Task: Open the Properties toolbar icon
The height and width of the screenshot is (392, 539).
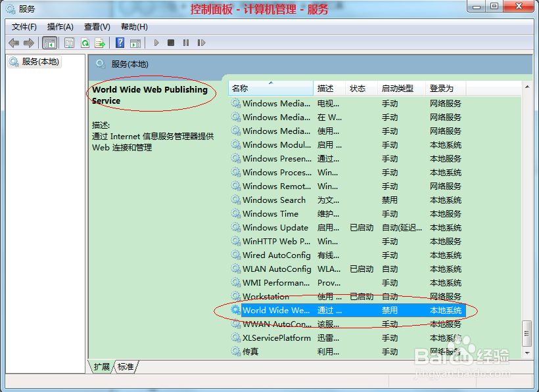Action: (70, 43)
